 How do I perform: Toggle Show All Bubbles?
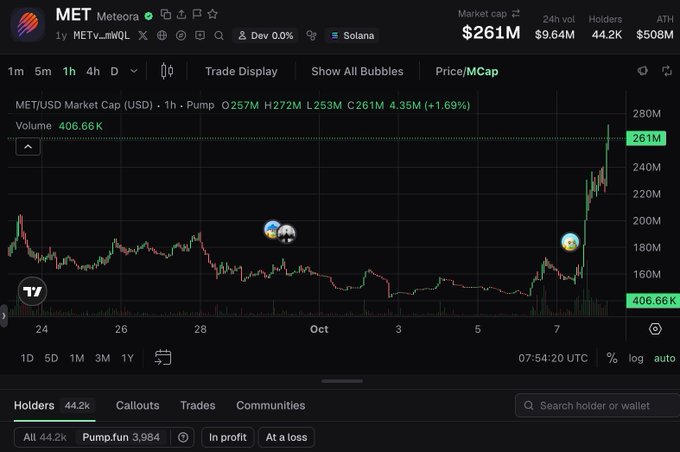pyautogui.click(x=357, y=71)
